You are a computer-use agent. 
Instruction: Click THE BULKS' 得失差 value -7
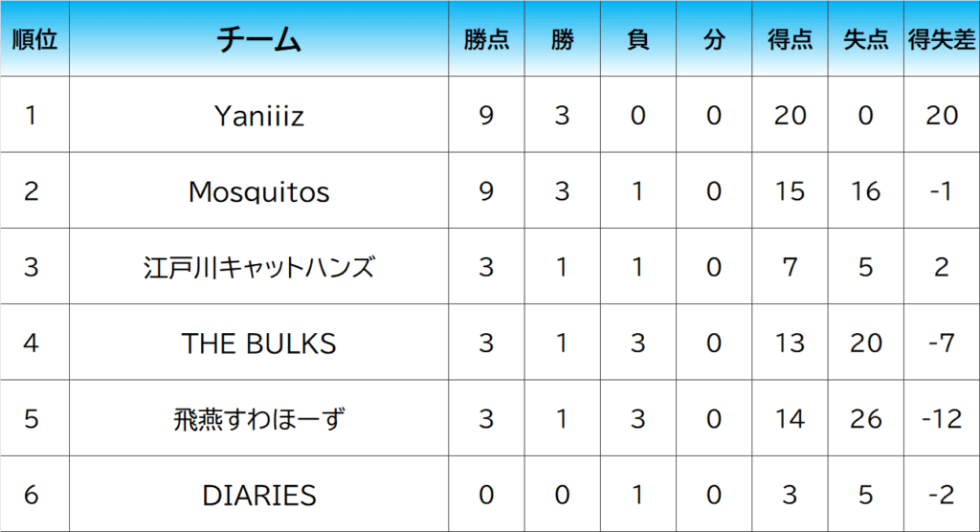click(942, 343)
